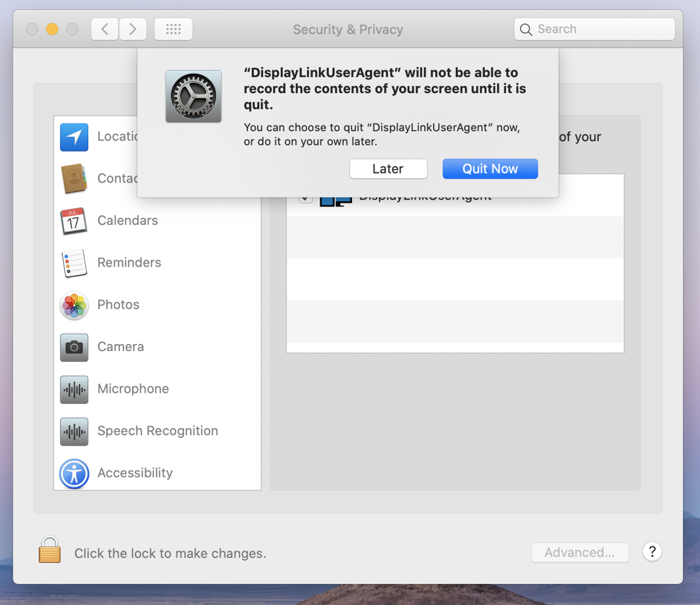
Task: Show all preferences grid button
Action: pyautogui.click(x=174, y=30)
